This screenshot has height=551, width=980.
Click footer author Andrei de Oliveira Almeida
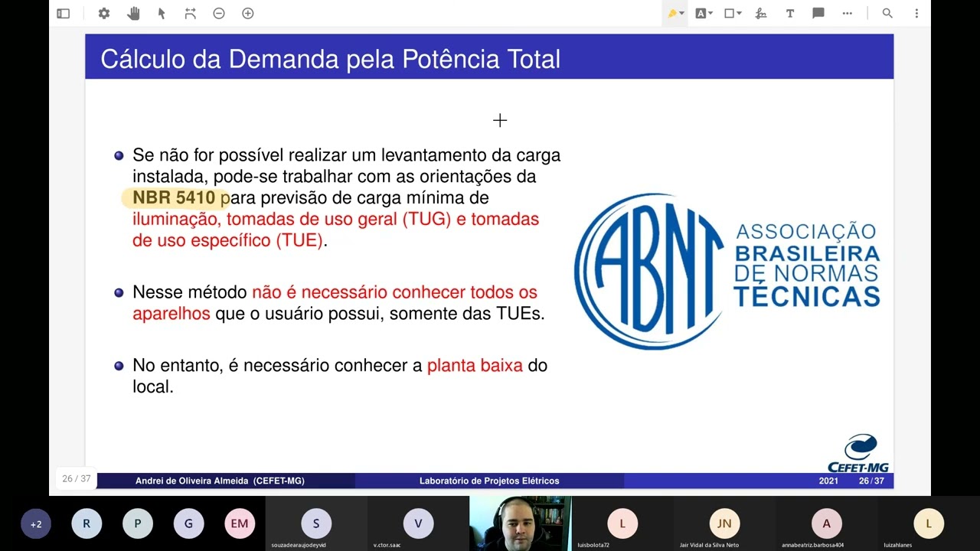pos(220,481)
